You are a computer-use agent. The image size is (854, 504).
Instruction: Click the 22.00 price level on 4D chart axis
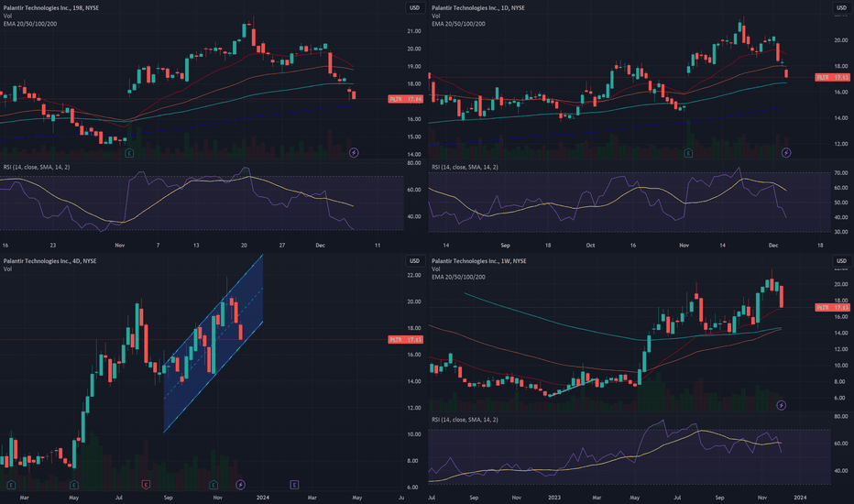[414, 275]
